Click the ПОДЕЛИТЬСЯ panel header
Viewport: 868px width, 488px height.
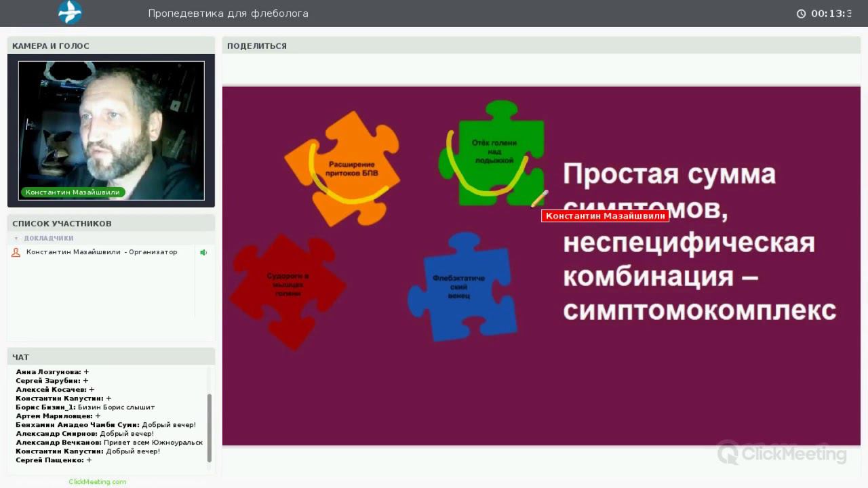pyautogui.click(x=541, y=45)
